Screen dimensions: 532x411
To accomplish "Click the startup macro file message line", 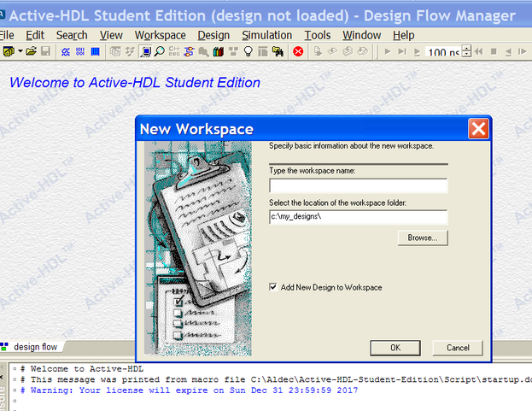I will 276,379.
